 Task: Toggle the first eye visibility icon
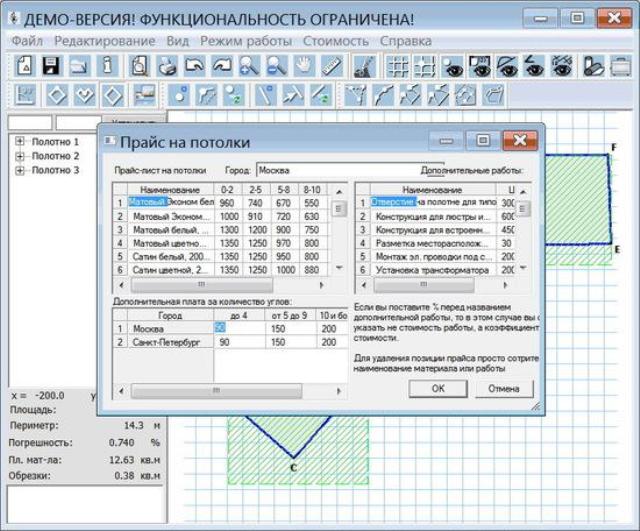coord(452,66)
